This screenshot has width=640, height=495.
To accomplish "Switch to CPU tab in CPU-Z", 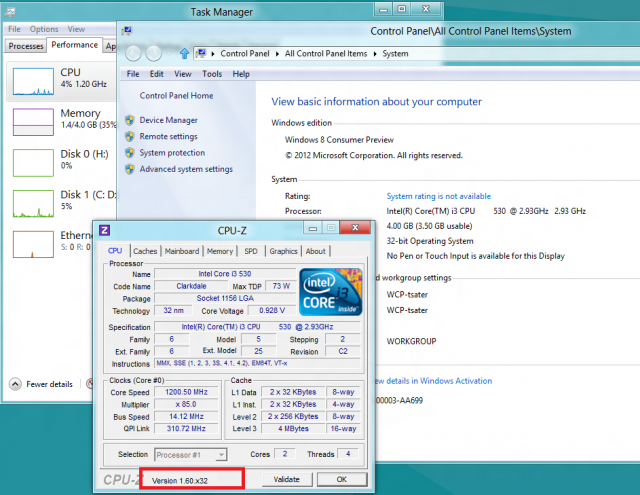I will click(x=115, y=251).
